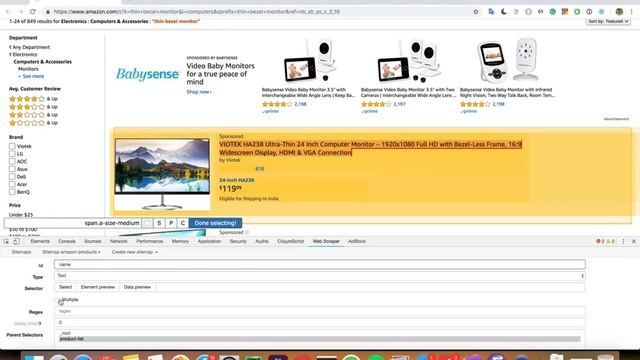
Task: Go back to the previous page
Action: (x=9, y=12)
